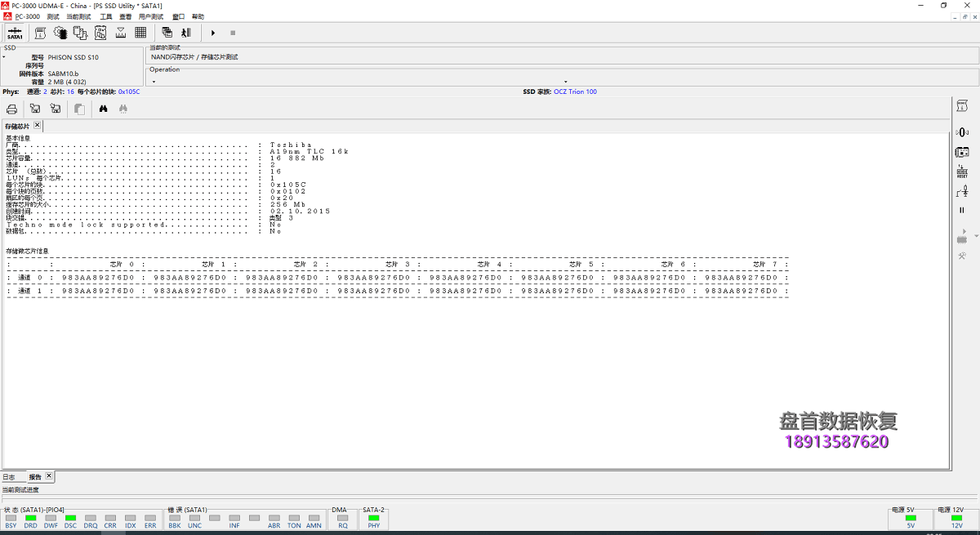Screen dimensions: 980x535
Task: Select the 报告 tab
Action: click(x=35, y=476)
